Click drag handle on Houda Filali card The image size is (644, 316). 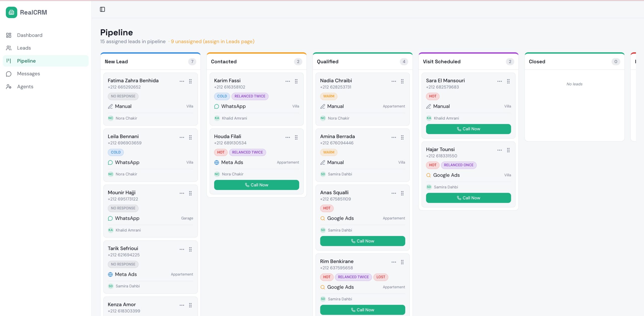(296, 137)
